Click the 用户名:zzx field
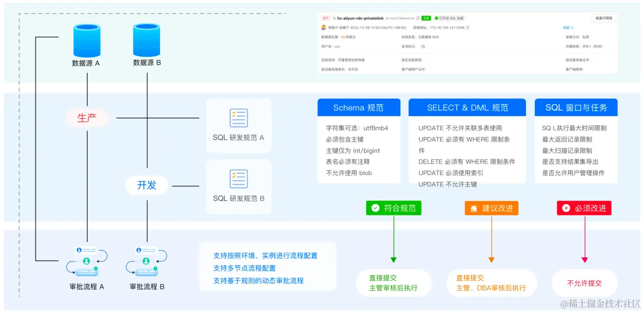Screen dimensions: 644x312 click(331, 46)
